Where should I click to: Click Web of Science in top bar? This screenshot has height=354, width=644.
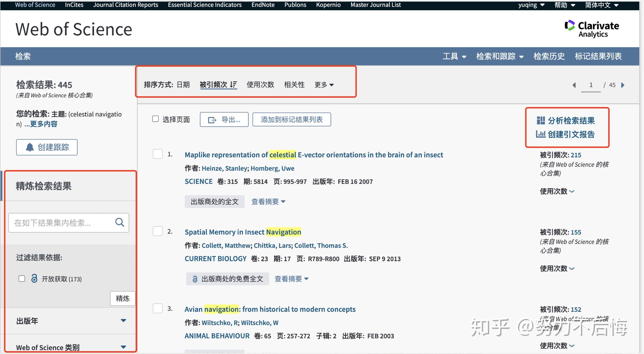pyautogui.click(x=35, y=5)
